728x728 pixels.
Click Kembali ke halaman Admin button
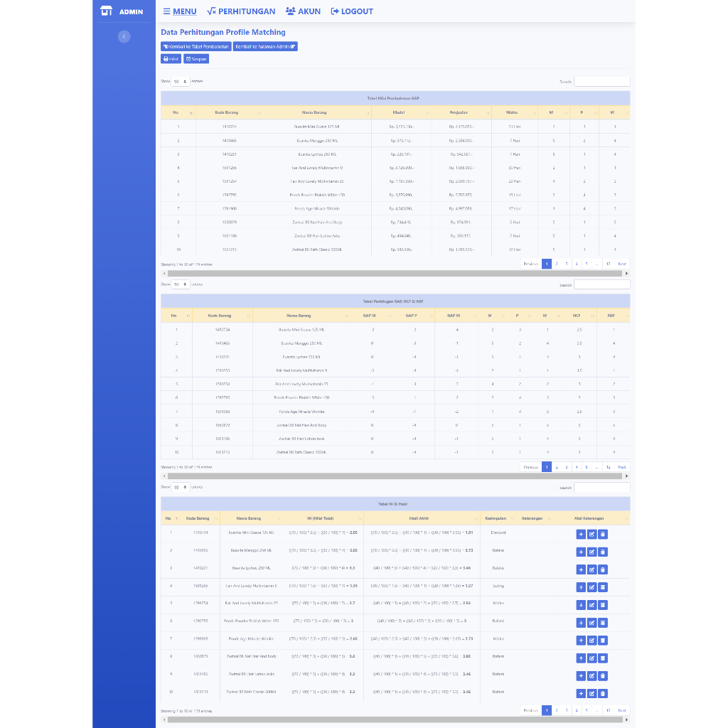coord(265,46)
